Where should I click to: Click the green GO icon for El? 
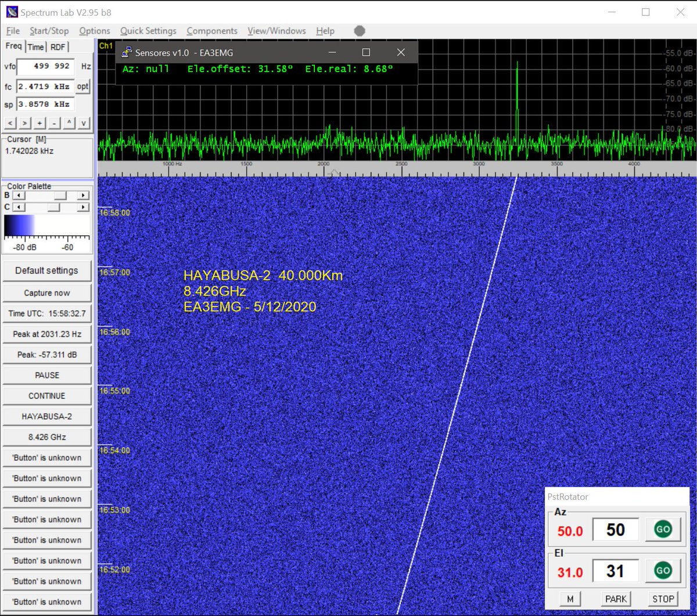pos(663,570)
